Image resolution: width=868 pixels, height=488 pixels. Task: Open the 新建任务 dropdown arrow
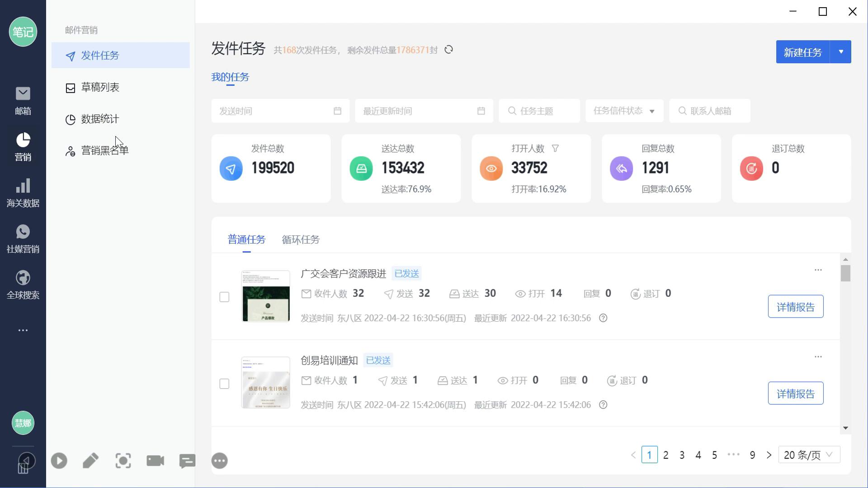841,52
